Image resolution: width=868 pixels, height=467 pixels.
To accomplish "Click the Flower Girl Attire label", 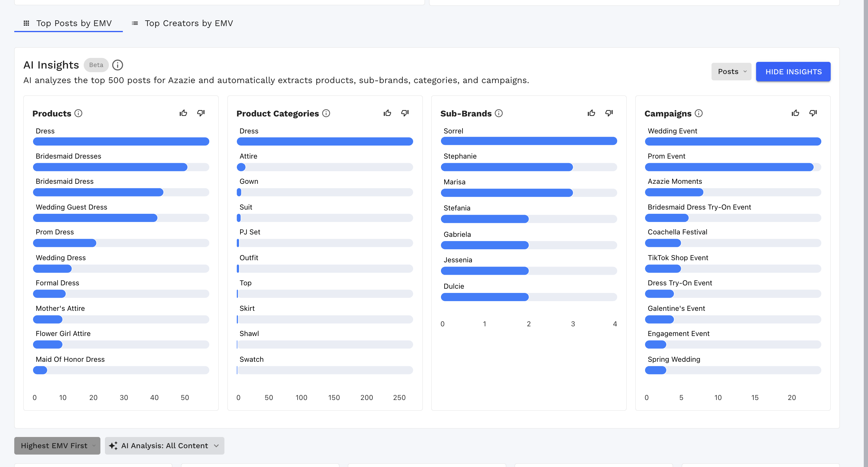I will (63, 334).
